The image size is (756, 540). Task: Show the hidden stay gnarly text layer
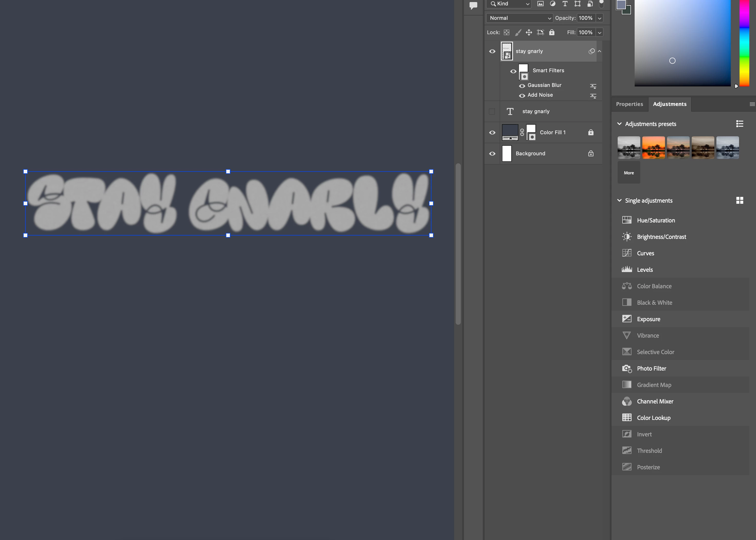[x=492, y=111]
